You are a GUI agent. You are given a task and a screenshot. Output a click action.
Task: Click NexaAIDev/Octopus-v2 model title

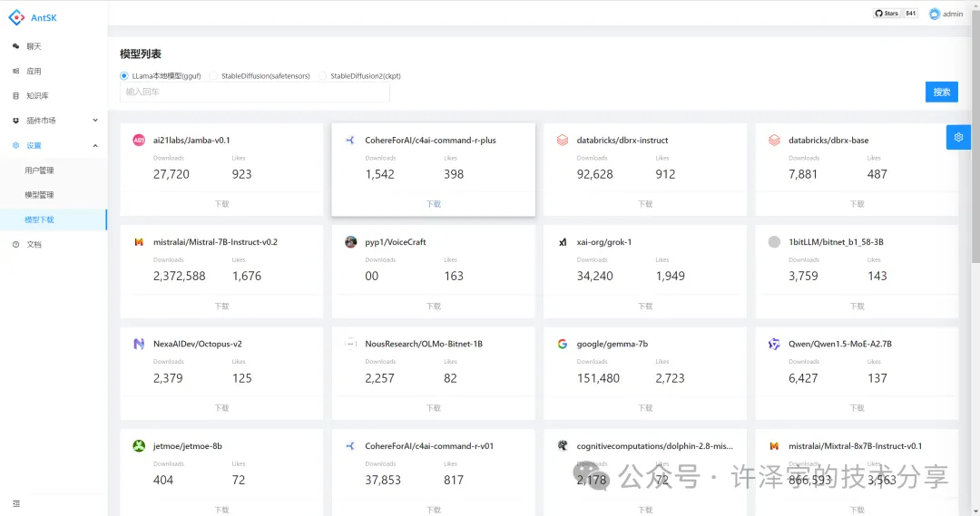point(198,344)
